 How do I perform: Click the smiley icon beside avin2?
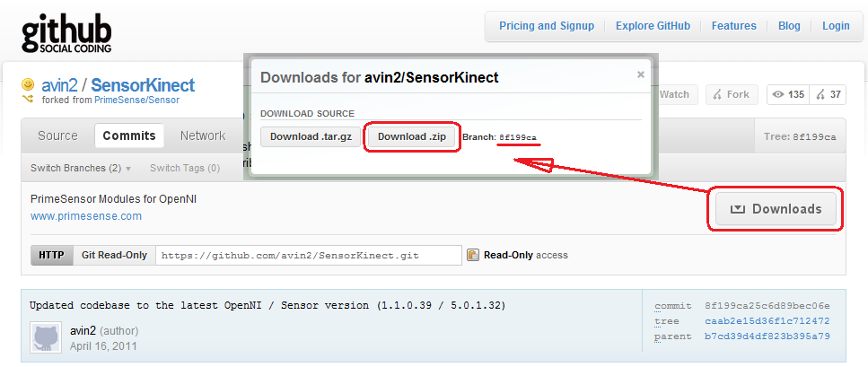tap(28, 84)
